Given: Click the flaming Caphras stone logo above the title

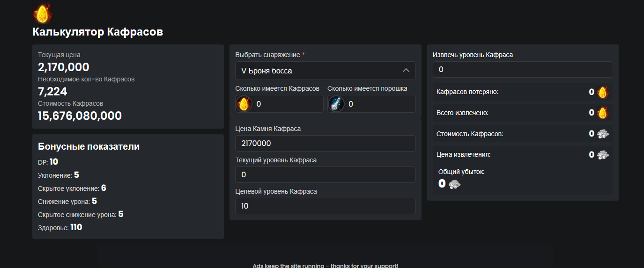Looking at the screenshot, I should (x=42, y=14).
